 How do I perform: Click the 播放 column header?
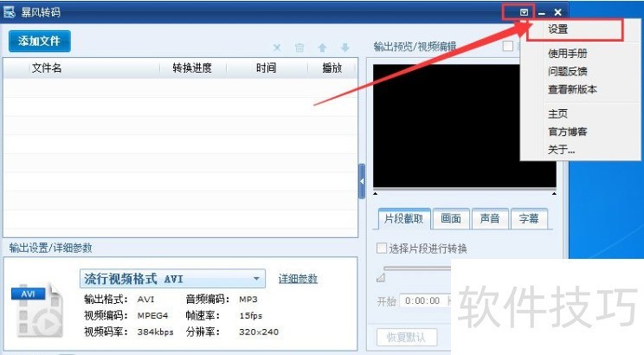click(332, 68)
